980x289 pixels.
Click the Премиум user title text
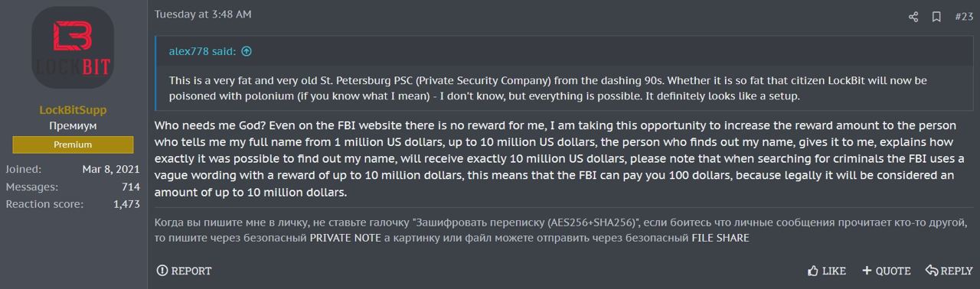73,126
